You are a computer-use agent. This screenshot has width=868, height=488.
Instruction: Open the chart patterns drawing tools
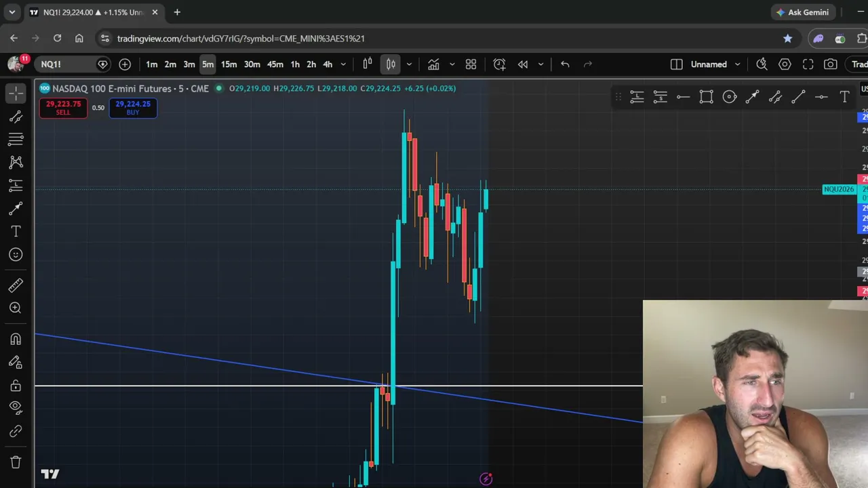[x=16, y=162]
